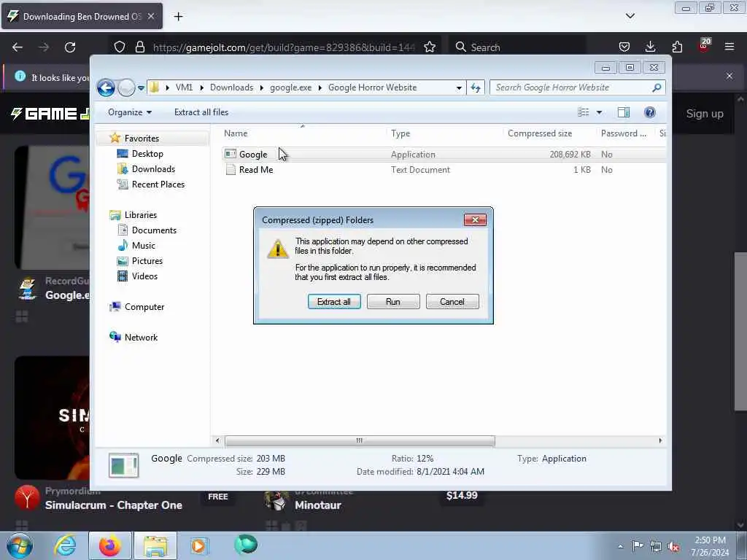Select the Google Horror Website breadcrumb
Screen dimensions: 747x560
[x=373, y=87]
